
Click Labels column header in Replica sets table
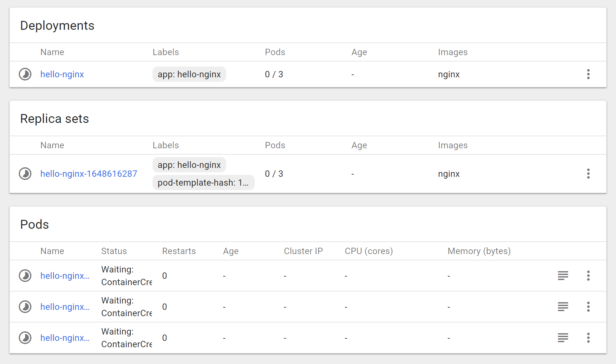tap(166, 145)
